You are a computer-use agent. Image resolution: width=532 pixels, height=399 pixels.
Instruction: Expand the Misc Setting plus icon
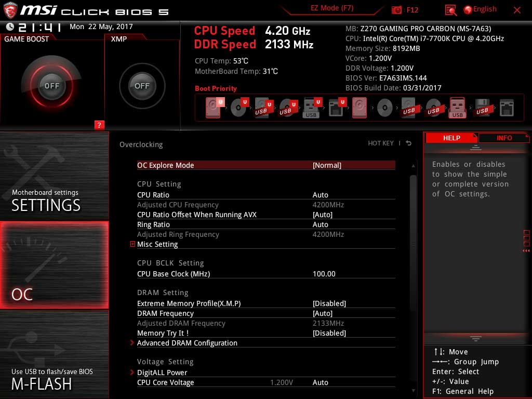(132, 244)
